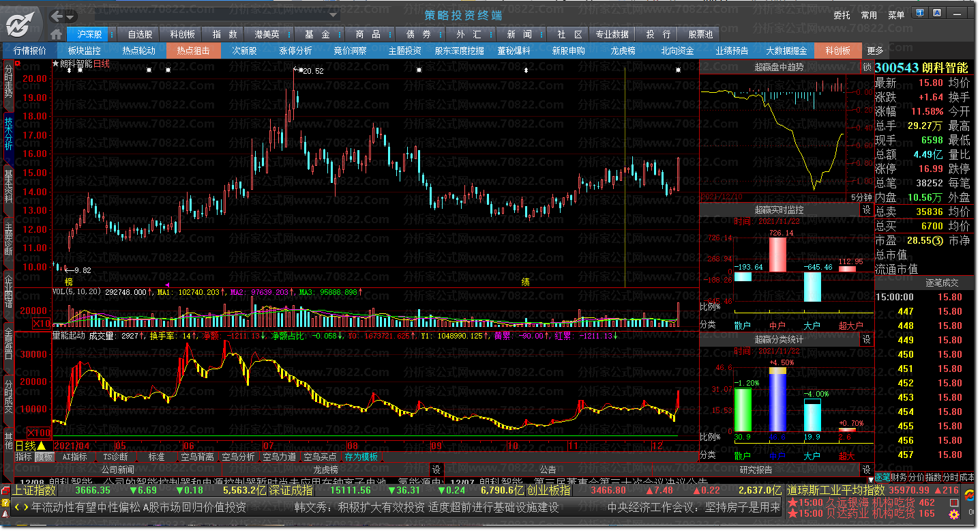The width and height of the screenshot is (980, 531).
Task: Select 北向资金 sub-tab
Action: click(x=677, y=51)
